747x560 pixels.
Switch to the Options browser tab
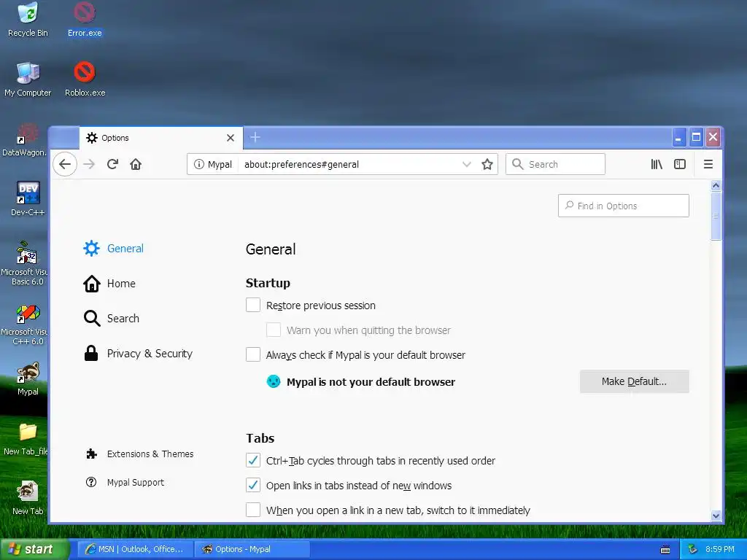(x=161, y=138)
